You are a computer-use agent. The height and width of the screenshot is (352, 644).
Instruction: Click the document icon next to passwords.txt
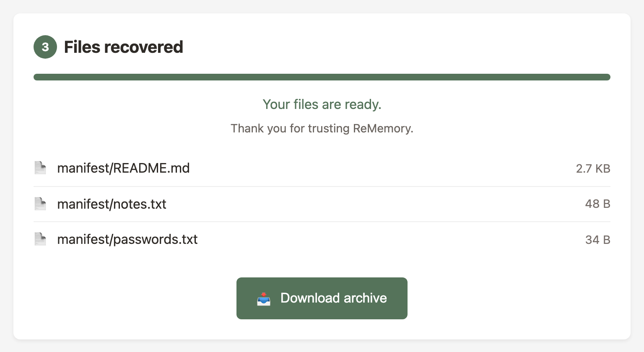coord(40,239)
